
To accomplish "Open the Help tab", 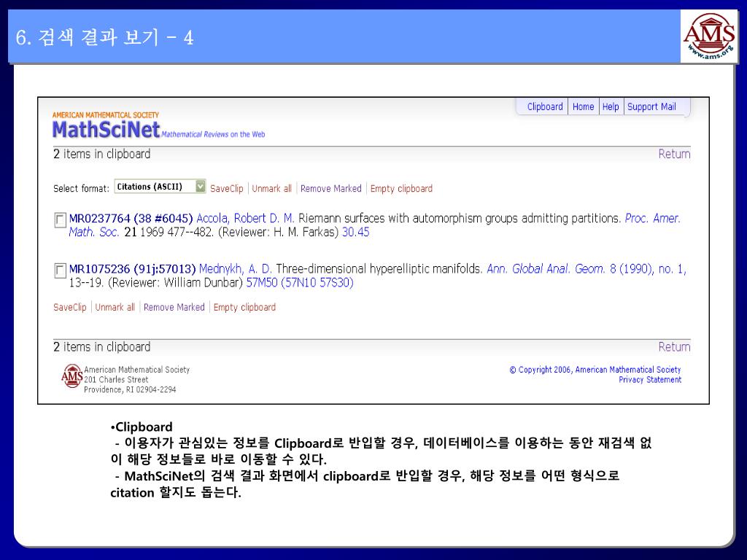I will [611, 106].
